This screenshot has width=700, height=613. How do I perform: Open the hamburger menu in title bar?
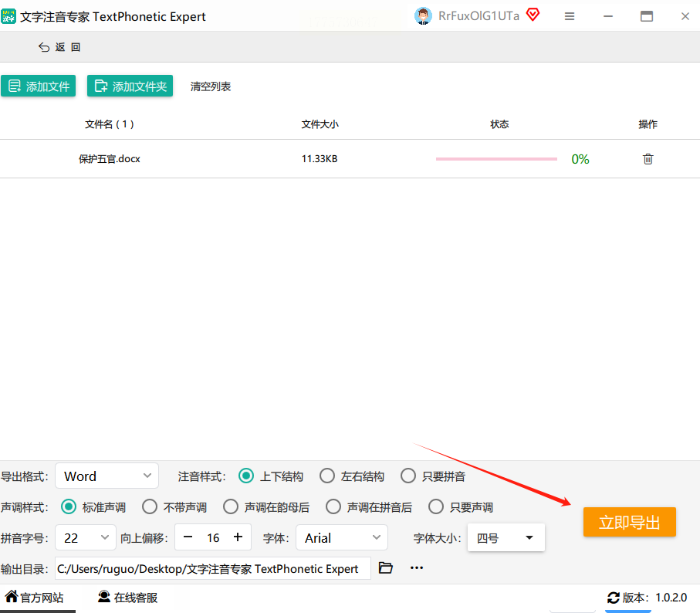pyautogui.click(x=570, y=16)
